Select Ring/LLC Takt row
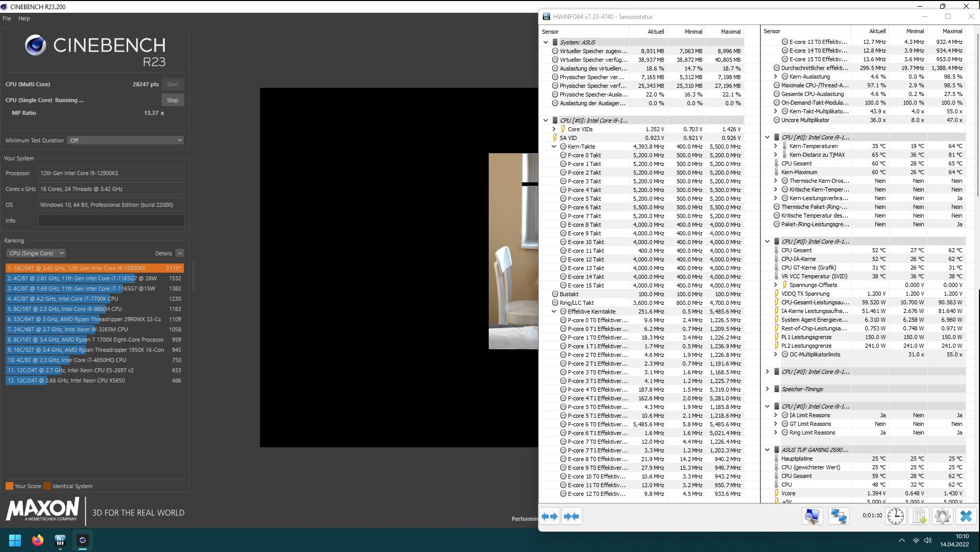The width and height of the screenshot is (980, 552). [643, 303]
